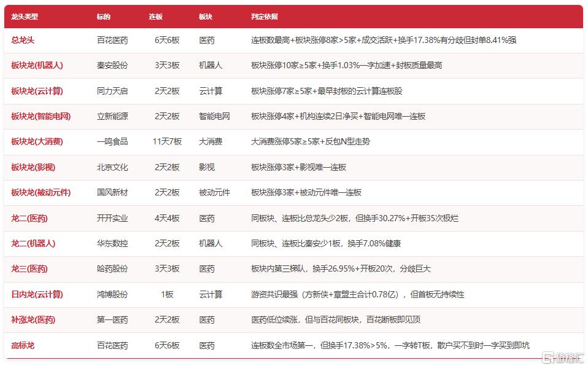Viewport: 588px width, 368px height.
Task: Click the rationale starting 医药低位续涨
Action: pos(336,320)
